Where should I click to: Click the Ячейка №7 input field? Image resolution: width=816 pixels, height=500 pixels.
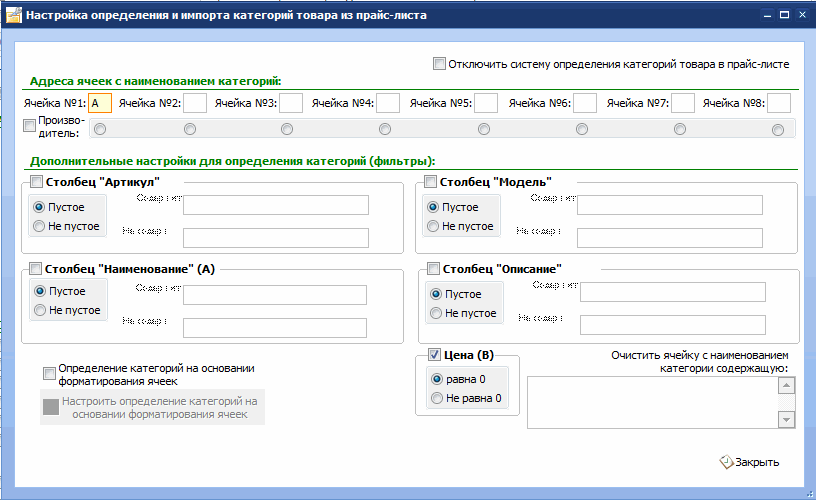pyautogui.click(x=683, y=103)
